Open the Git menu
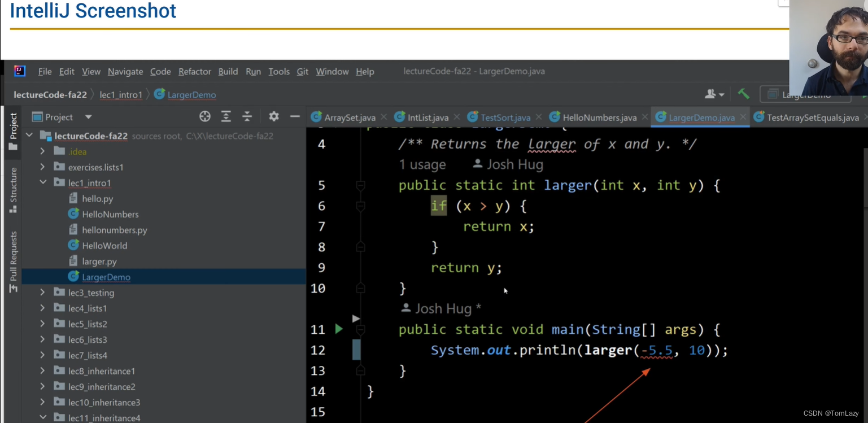Viewport: 868px width, 423px height. tap(303, 72)
